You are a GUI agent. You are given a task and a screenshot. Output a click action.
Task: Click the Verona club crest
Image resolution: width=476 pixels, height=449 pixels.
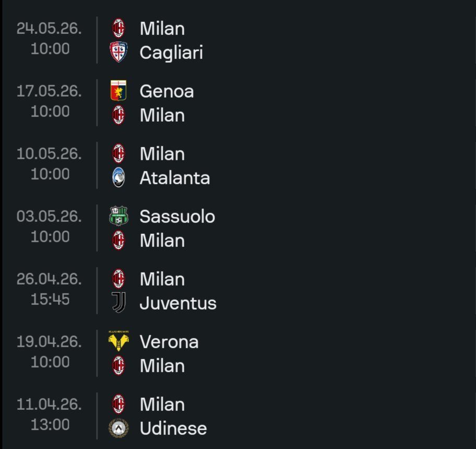(x=118, y=341)
